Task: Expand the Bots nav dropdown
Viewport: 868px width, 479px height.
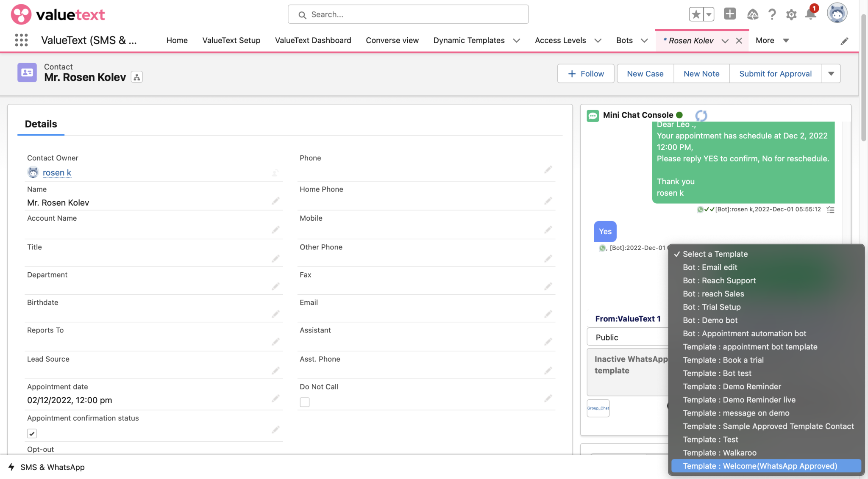Action: (x=644, y=41)
